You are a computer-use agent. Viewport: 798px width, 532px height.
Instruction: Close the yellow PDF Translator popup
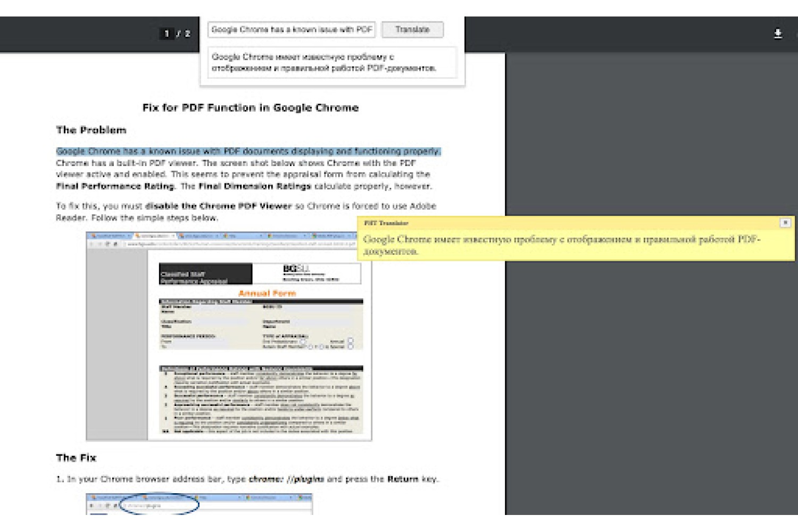click(785, 223)
